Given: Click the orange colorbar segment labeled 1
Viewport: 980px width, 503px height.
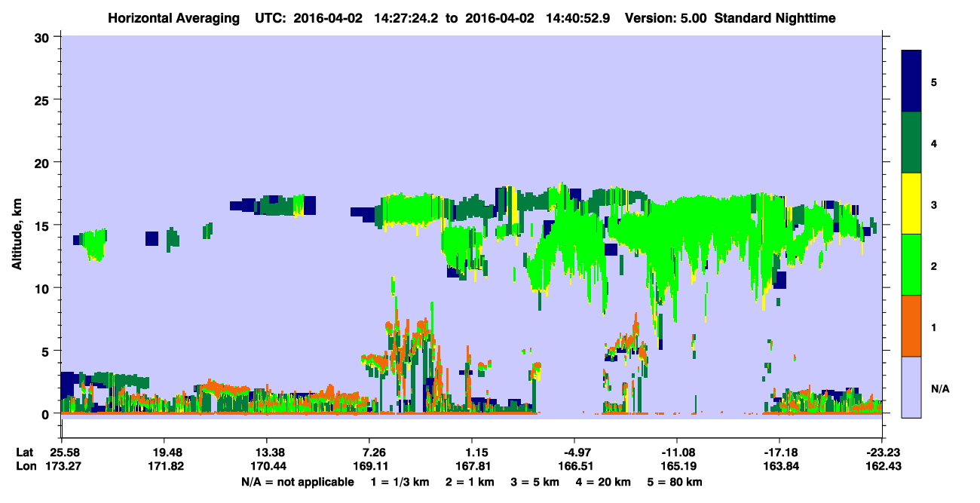Looking at the screenshot, I should point(911,326).
